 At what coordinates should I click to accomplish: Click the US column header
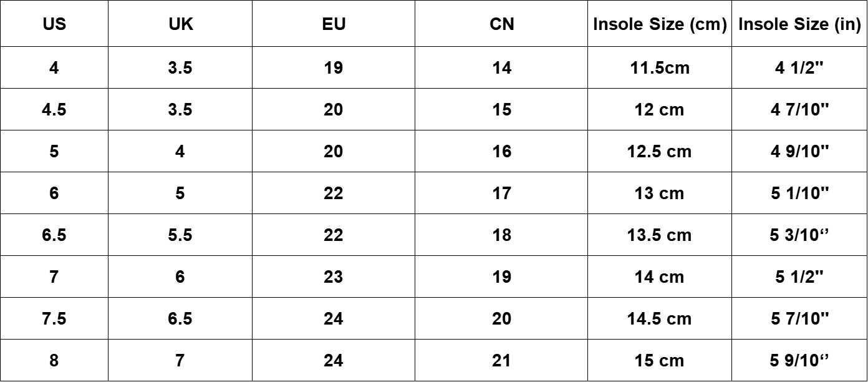54,25
